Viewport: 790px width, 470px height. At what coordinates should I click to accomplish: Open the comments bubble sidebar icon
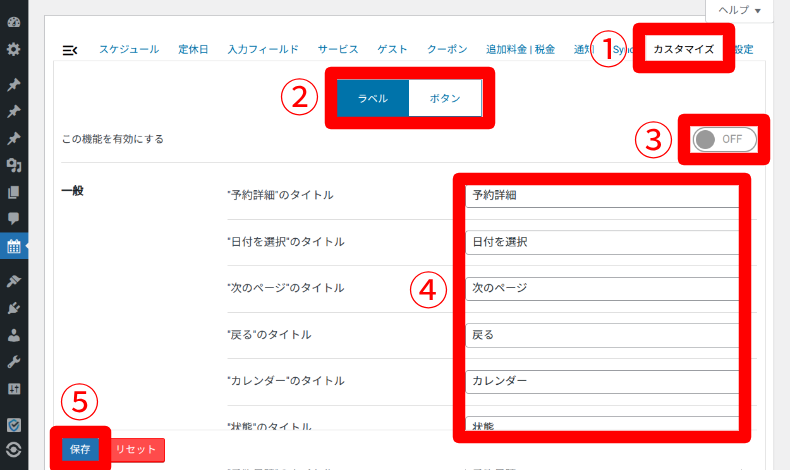tap(14, 218)
